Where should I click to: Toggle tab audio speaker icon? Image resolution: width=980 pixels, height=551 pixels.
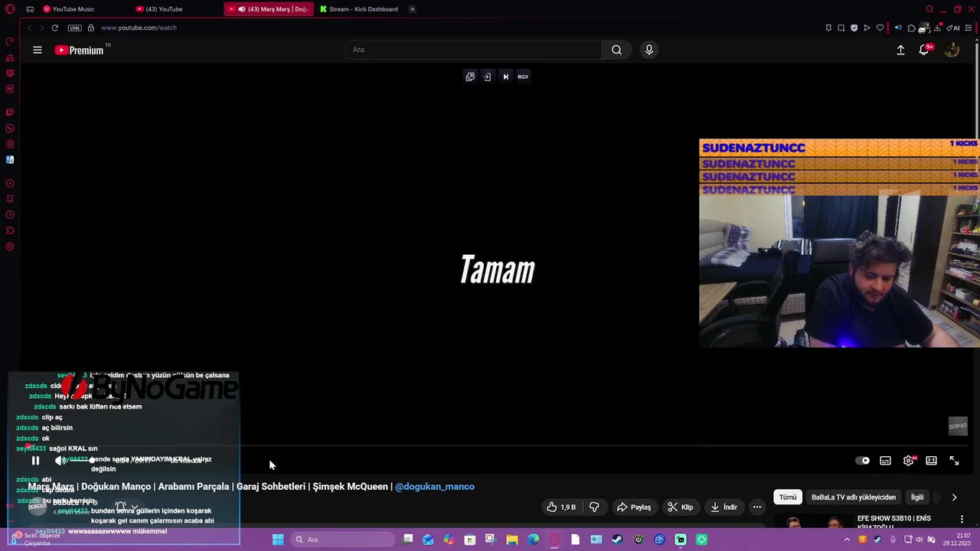coord(898,28)
